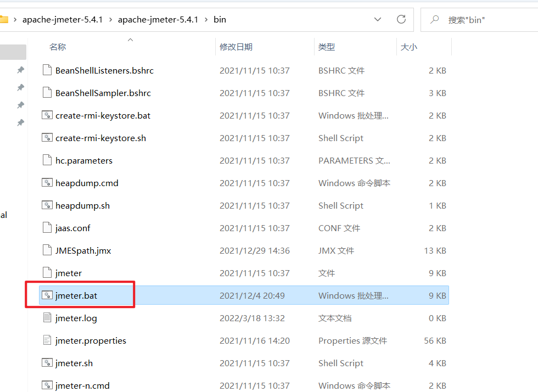The image size is (538, 392).
Task: Click the 13 KB size of JMESpath.jmx
Action: 435,250
